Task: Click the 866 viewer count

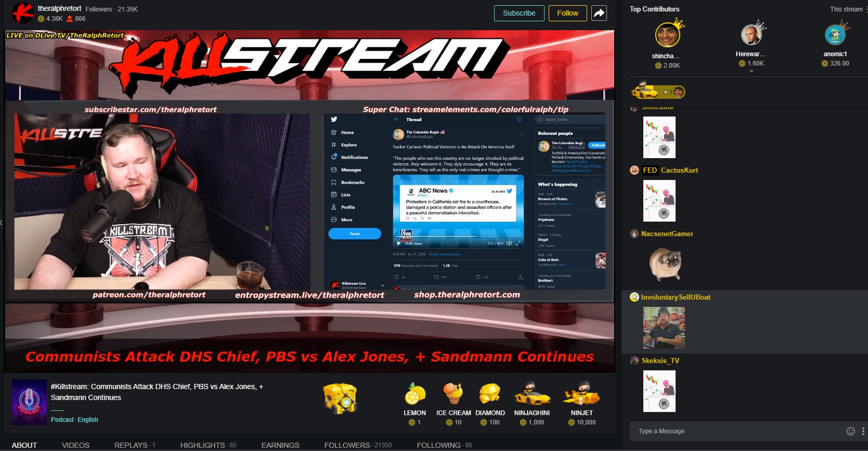Action: (76, 19)
